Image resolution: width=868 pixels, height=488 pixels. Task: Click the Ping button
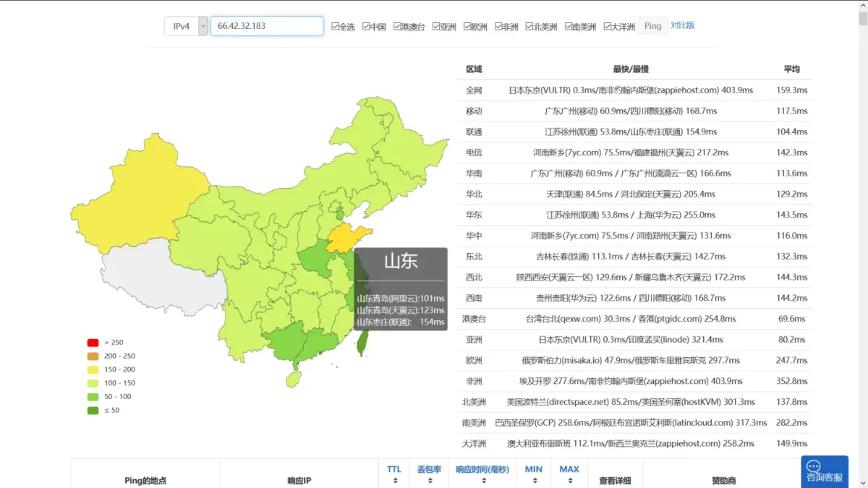[652, 26]
